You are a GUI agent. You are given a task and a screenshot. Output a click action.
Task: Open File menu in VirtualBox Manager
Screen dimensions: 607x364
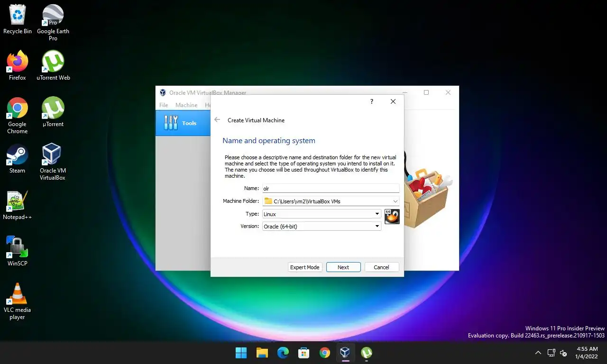coord(164,105)
